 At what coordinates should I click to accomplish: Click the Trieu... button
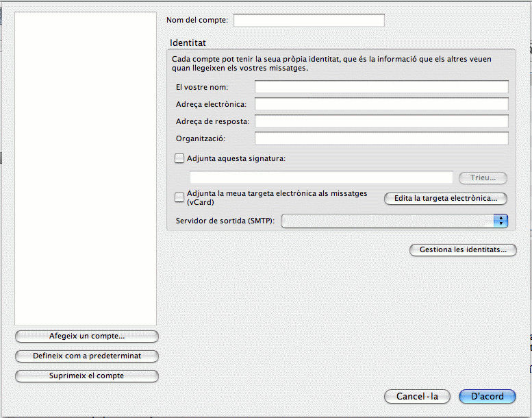pos(483,177)
